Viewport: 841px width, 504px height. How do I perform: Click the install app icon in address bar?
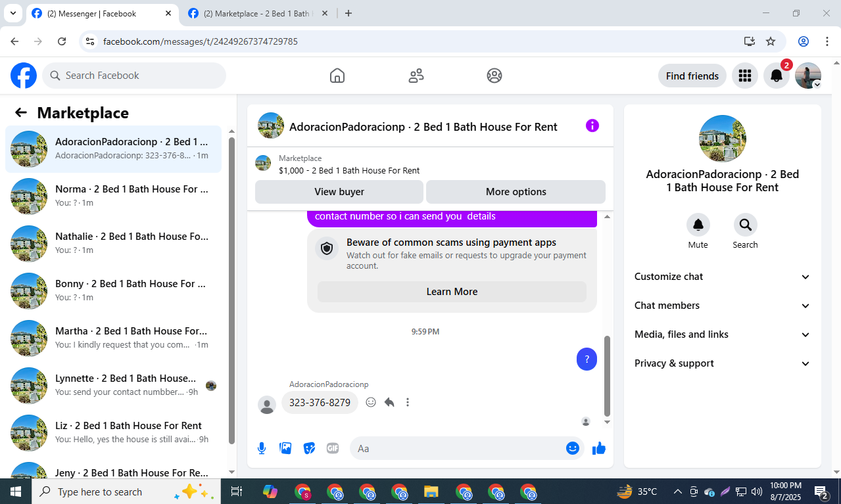(749, 41)
